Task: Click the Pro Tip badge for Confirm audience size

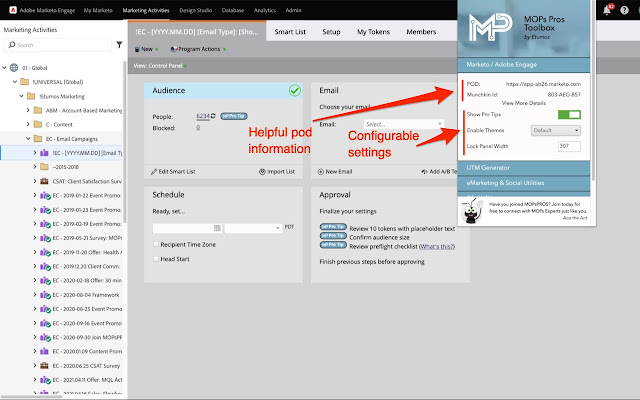Action: (x=333, y=236)
